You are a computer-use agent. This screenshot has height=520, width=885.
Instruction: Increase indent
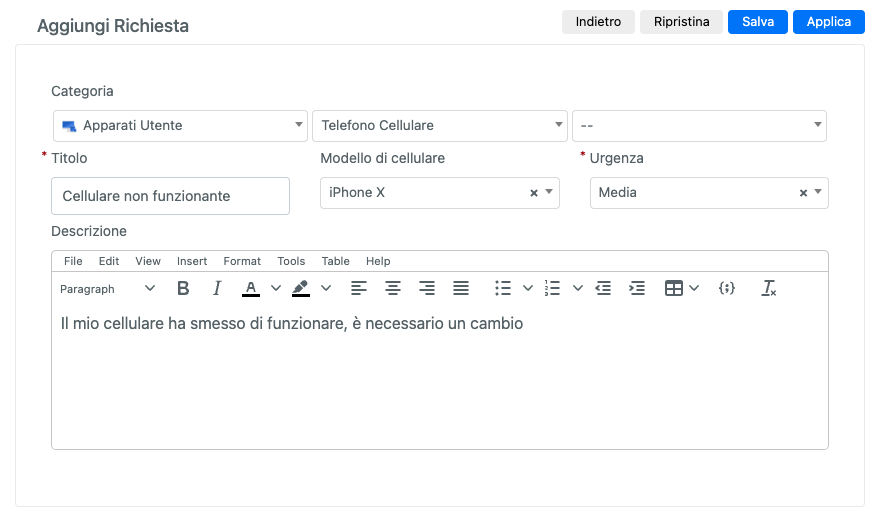pyautogui.click(x=637, y=289)
